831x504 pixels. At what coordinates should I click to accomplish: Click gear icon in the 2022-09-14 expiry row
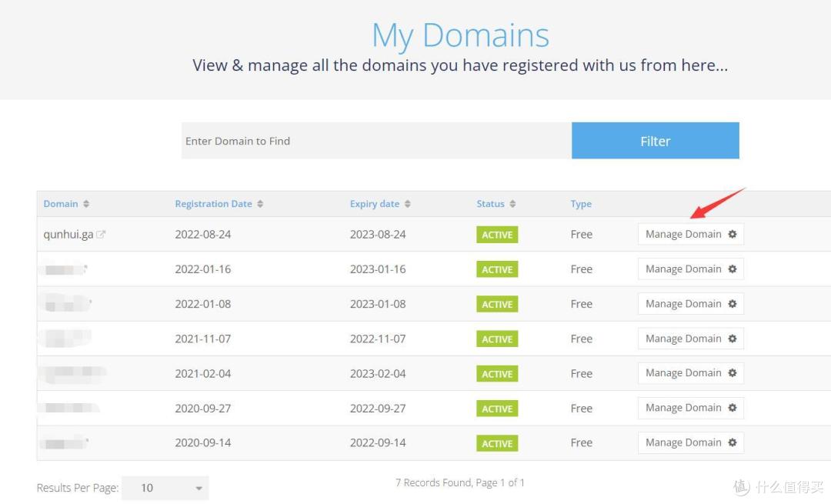coord(733,442)
